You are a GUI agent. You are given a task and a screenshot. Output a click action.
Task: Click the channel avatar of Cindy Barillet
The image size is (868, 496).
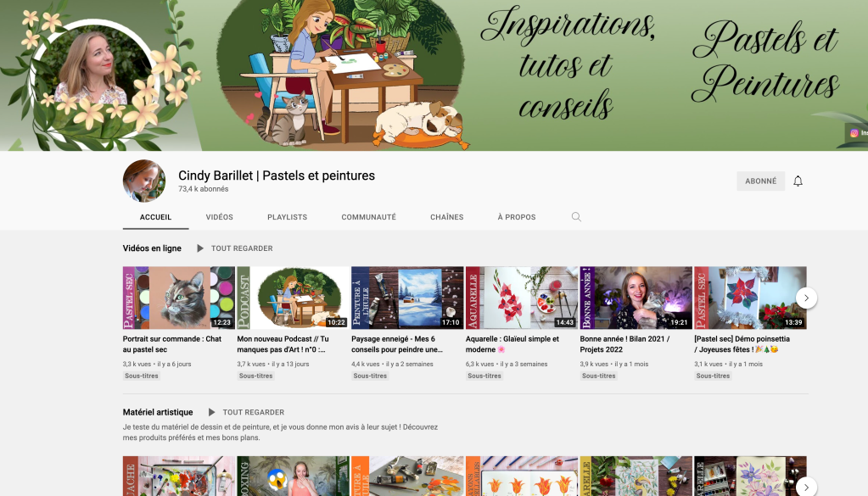pyautogui.click(x=144, y=181)
